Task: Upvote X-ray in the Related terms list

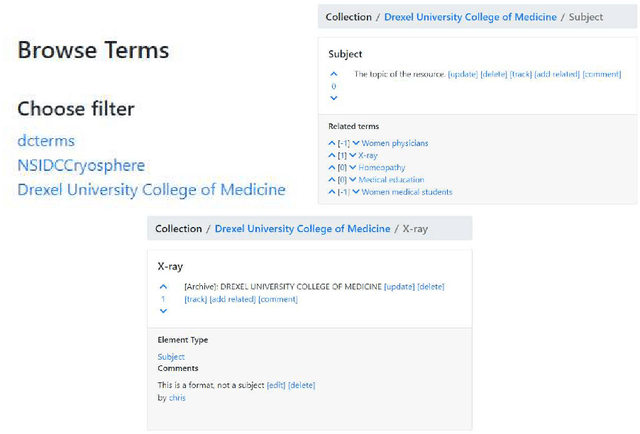Action: [x=332, y=156]
